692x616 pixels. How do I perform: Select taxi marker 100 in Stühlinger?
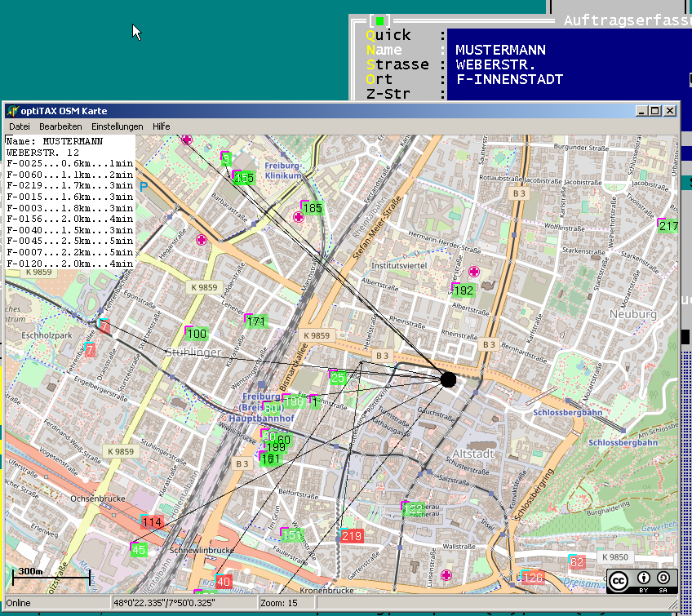tap(197, 334)
